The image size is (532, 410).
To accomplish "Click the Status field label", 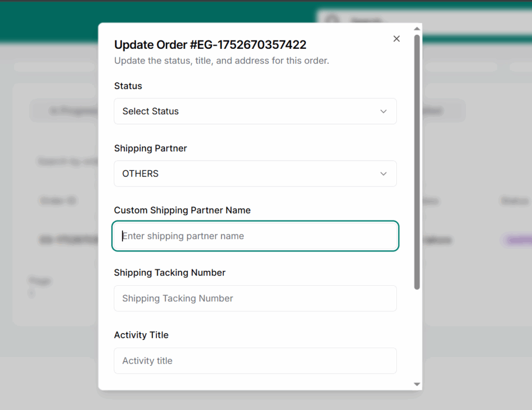I will tap(128, 86).
